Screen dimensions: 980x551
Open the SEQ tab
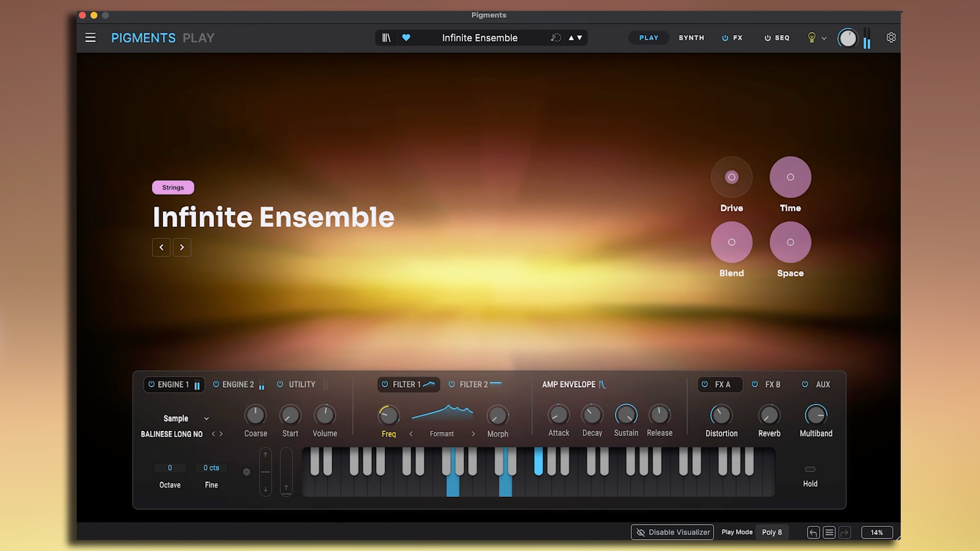[782, 38]
